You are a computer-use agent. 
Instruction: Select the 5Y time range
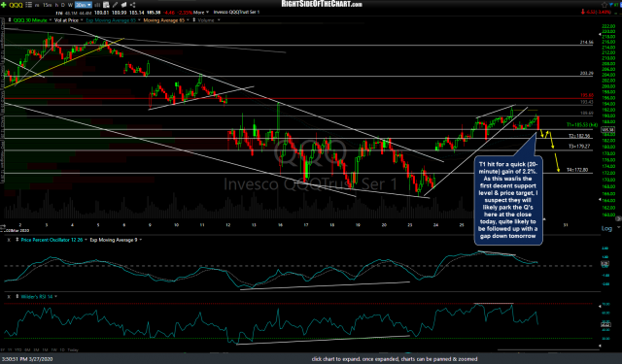2,350
